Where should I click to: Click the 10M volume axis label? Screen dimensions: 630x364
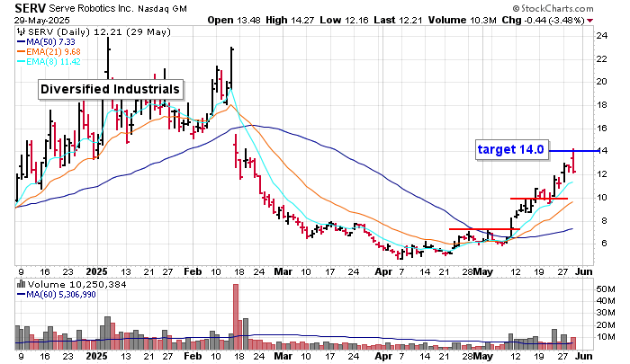click(606, 337)
